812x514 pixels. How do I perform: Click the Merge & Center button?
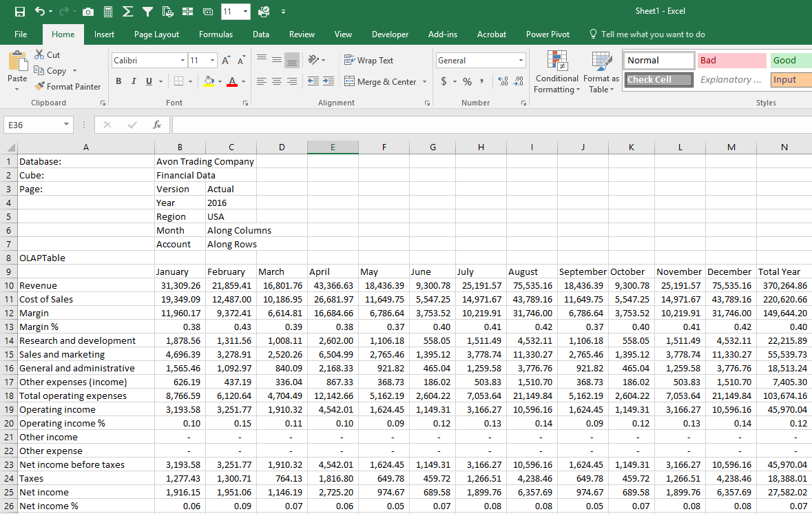(379, 81)
